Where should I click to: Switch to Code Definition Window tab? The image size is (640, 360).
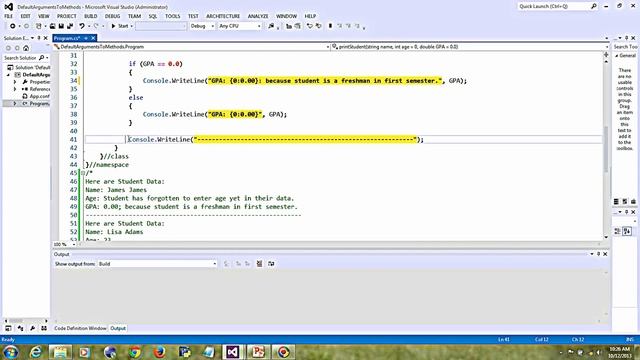tap(80, 328)
